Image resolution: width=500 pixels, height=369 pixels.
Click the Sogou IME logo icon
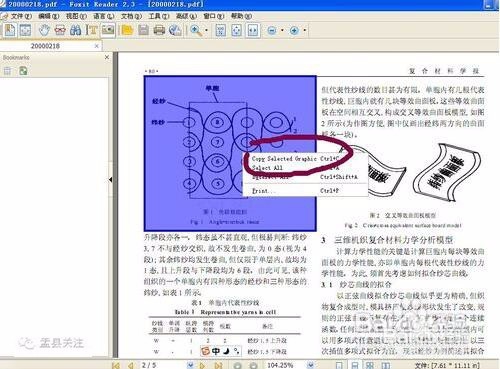[x=205, y=351]
